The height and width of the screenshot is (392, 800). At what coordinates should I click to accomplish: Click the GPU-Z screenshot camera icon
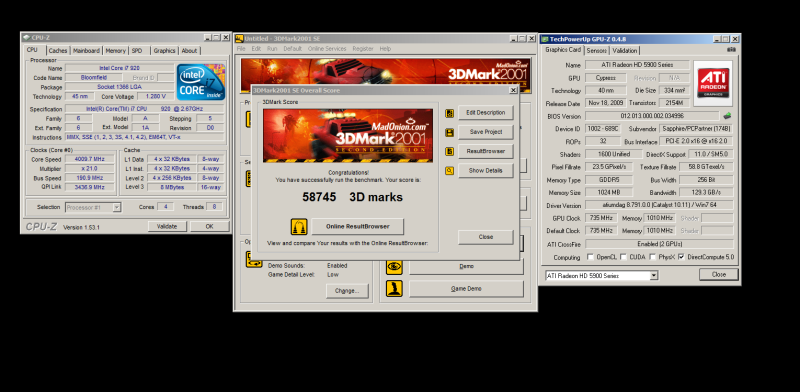[731, 50]
